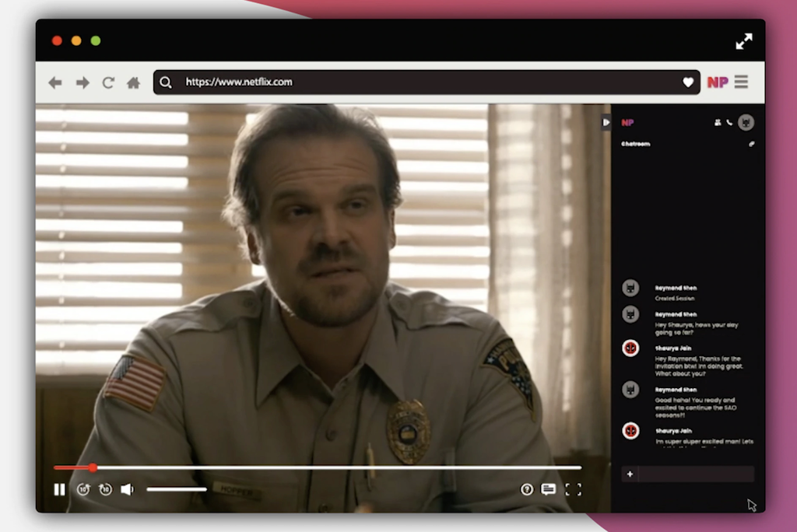Collapse the chat sidebar panel
797x532 pixels.
coord(606,122)
